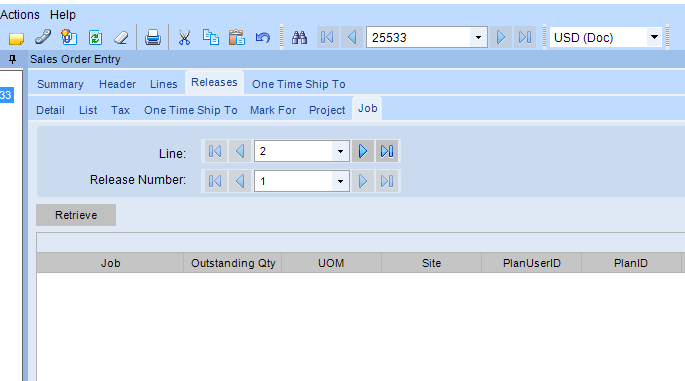Switch to the Tax sub-tab

(121, 110)
